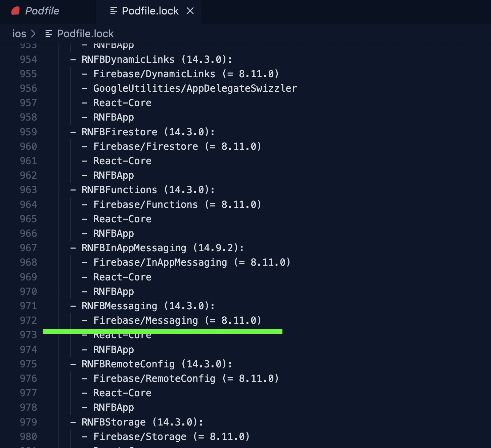
Task: Click React-Core on line 957
Action: [x=122, y=103]
